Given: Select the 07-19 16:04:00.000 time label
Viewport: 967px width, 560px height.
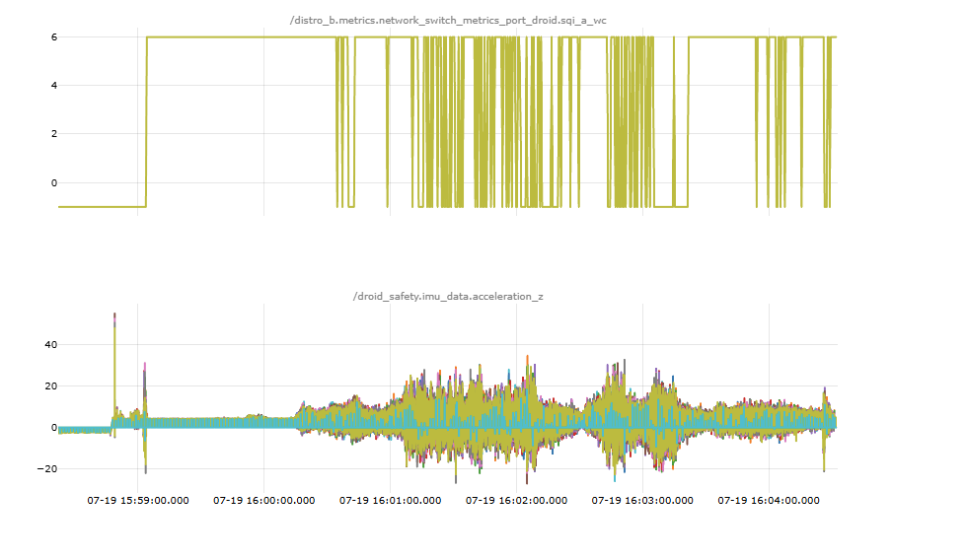Looking at the screenshot, I should coord(769,500).
